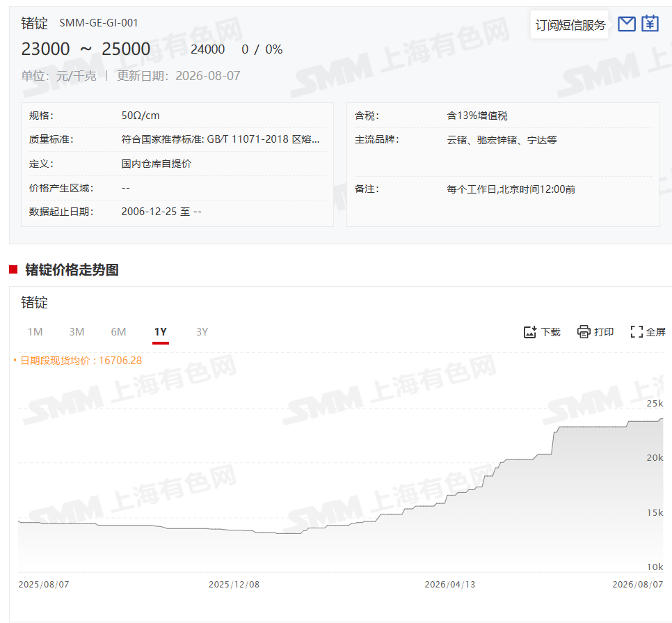The height and width of the screenshot is (623, 672).
Task: Click the envelope email subscription icon
Action: [627, 24]
